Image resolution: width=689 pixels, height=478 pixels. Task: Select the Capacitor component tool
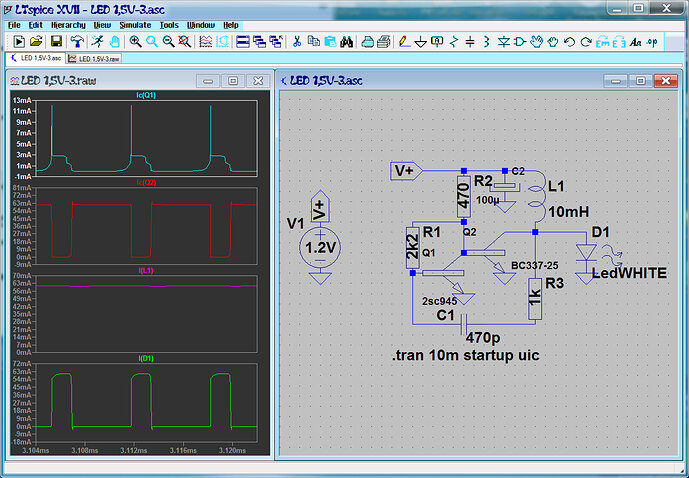pyautogui.click(x=470, y=42)
